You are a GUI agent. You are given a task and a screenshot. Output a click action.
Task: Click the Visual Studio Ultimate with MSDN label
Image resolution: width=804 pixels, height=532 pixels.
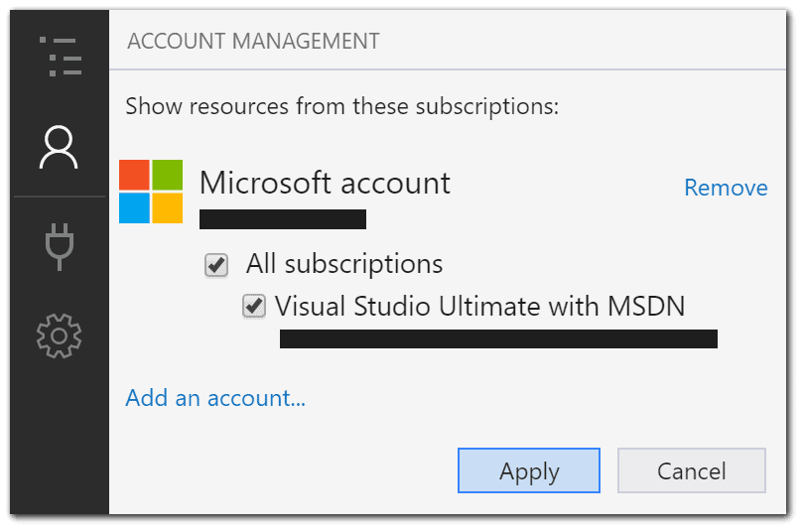click(480, 306)
